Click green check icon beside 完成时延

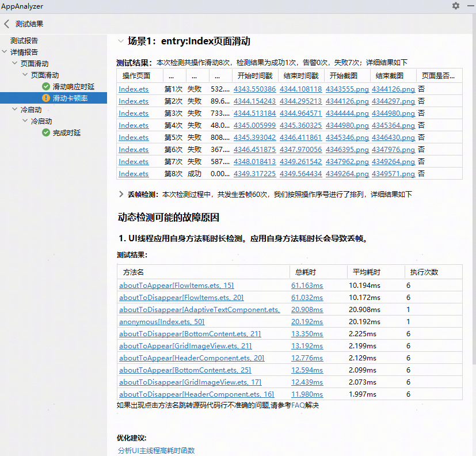pyautogui.click(x=46, y=133)
